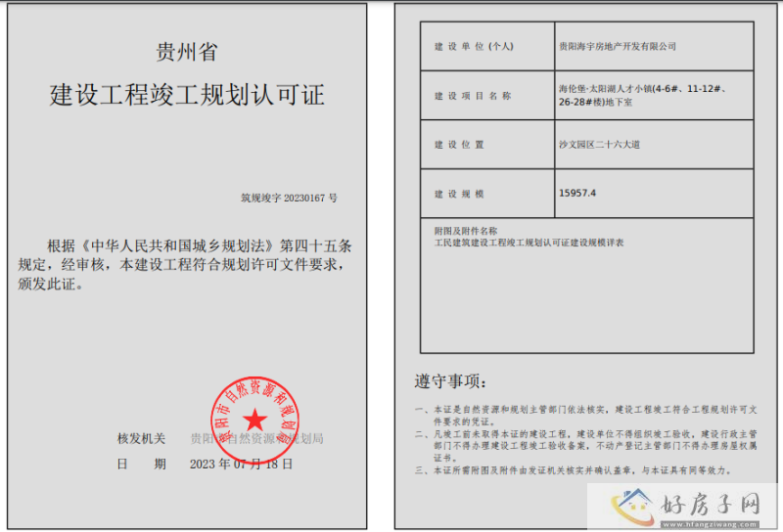Click rule 三 beginning 本证所需附图及附件
This screenshot has height=532, width=783.
(573, 470)
